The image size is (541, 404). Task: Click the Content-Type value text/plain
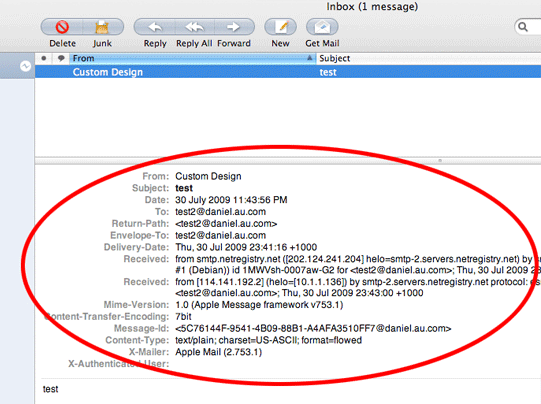pos(268,340)
